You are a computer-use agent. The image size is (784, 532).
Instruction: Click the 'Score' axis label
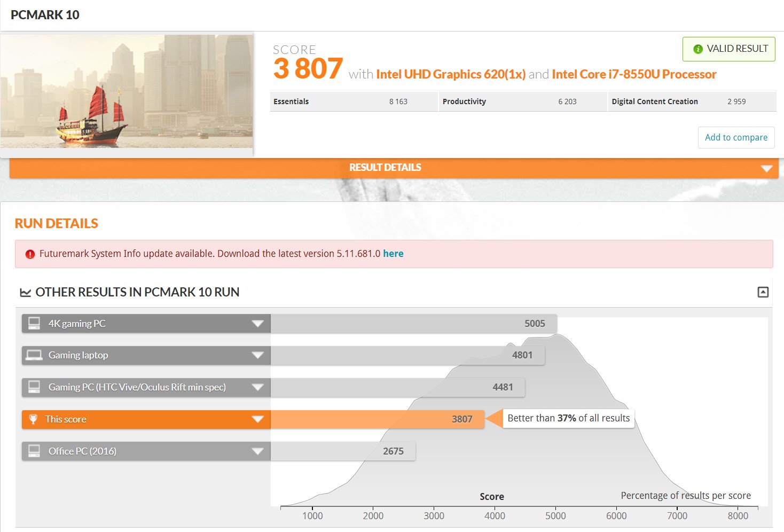click(492, 497)
